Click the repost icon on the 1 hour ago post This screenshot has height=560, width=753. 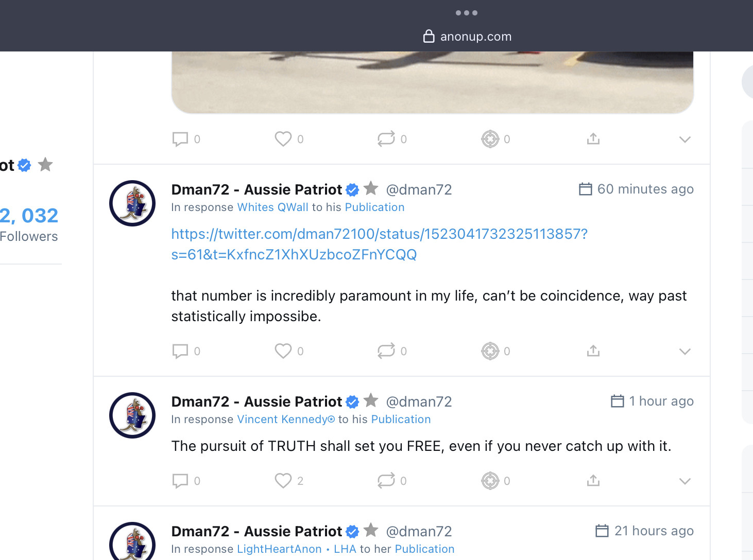(x=386, y=481)
